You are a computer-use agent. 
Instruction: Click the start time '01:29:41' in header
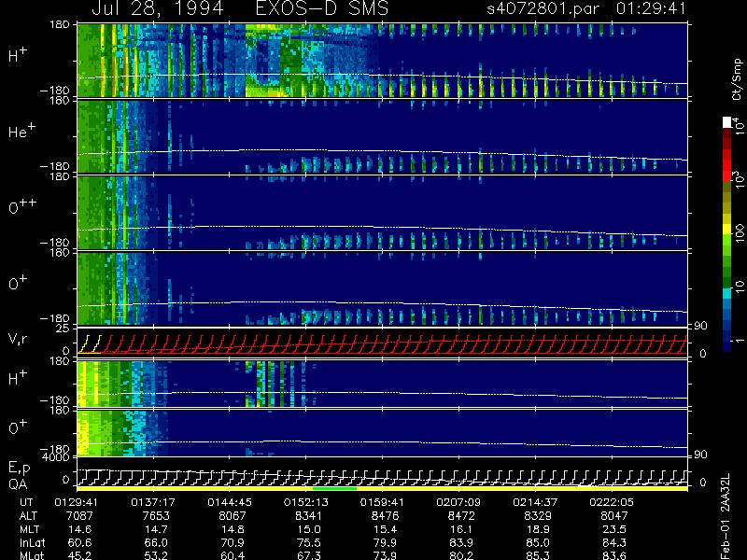click(x=651, y=8)
